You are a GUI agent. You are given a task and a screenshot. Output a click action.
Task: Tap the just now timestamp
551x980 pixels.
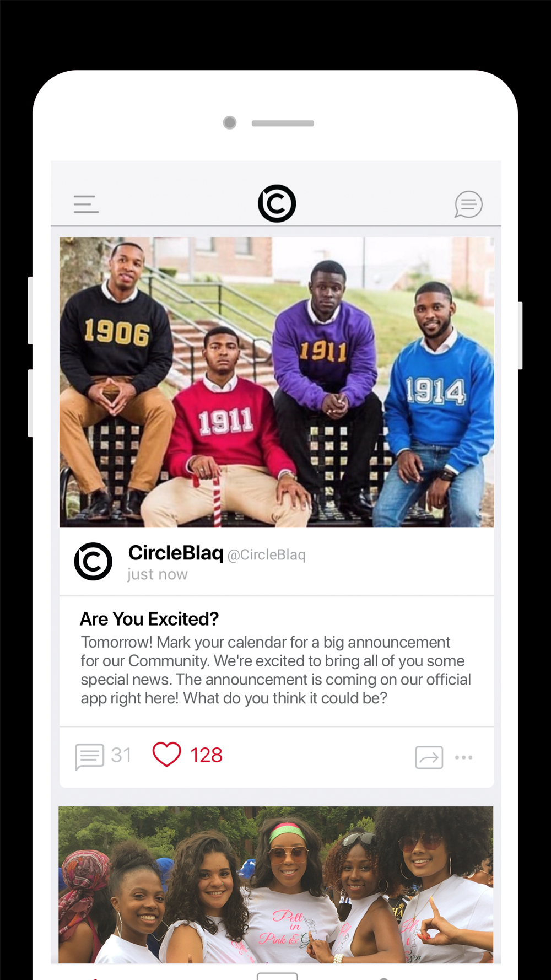coord(158,574)
